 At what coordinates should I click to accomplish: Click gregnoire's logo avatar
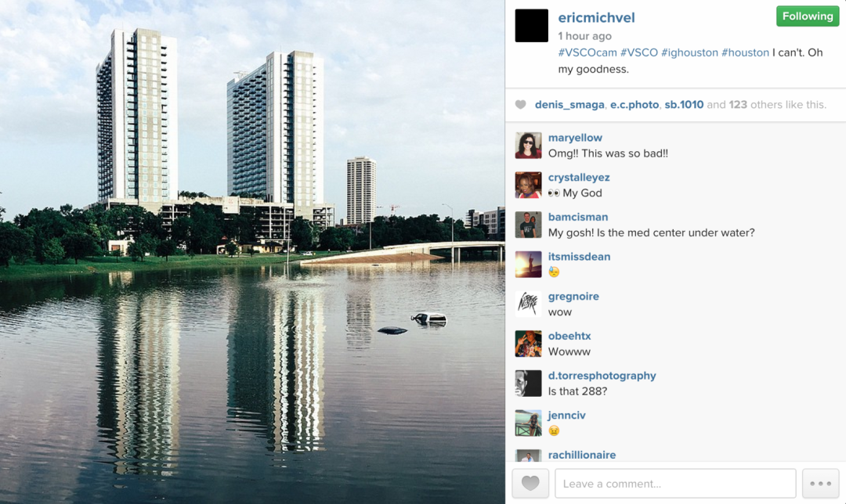pos(528,304)
